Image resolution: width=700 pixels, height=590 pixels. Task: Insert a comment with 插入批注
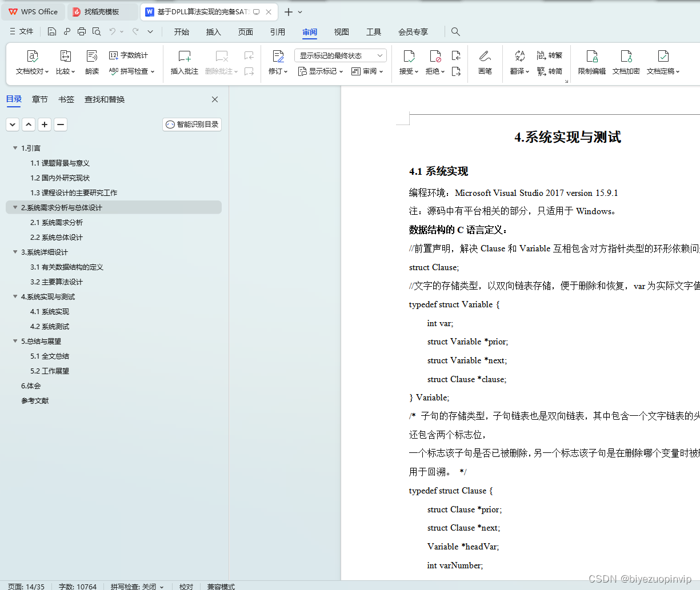184,63
